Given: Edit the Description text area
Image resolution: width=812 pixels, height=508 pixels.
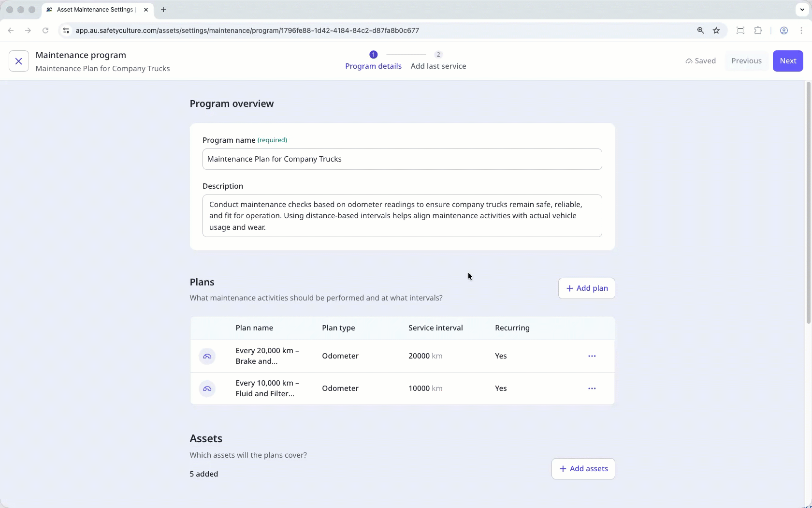Looking at the screenshot, I should pos(402,216).
